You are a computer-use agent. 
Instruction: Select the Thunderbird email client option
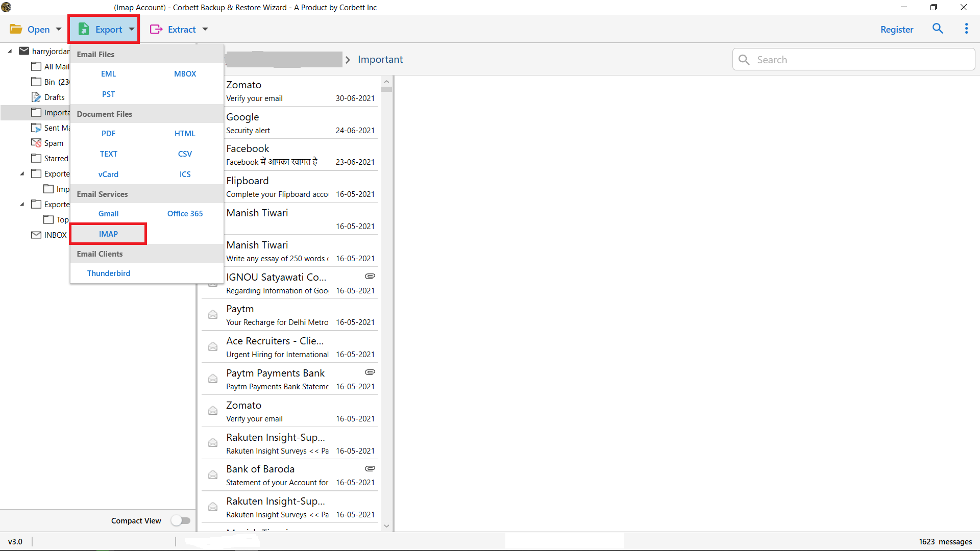point(109,272)
